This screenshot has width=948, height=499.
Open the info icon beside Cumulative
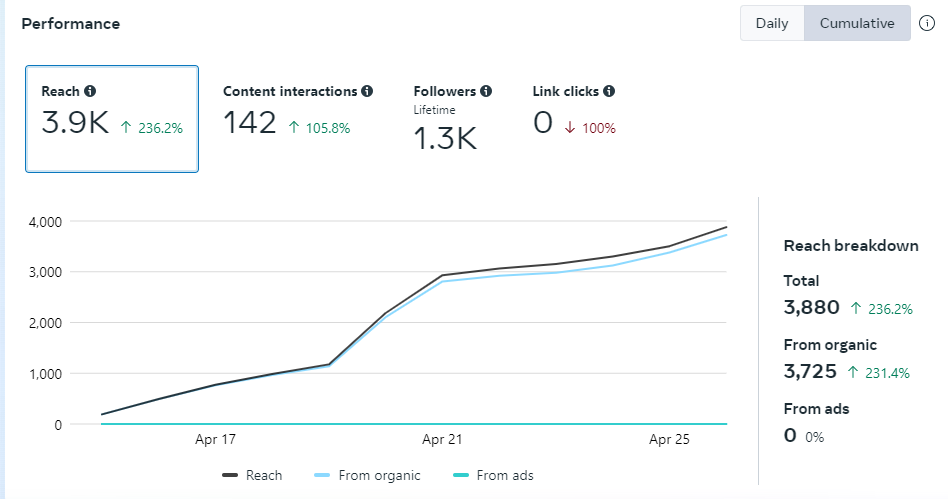click(927, 23)
